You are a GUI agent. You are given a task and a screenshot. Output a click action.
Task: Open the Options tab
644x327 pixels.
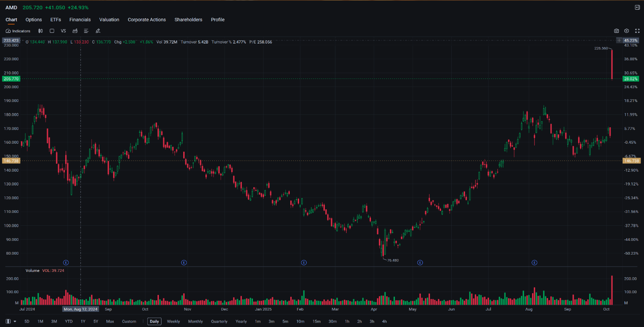click(34, 19)
